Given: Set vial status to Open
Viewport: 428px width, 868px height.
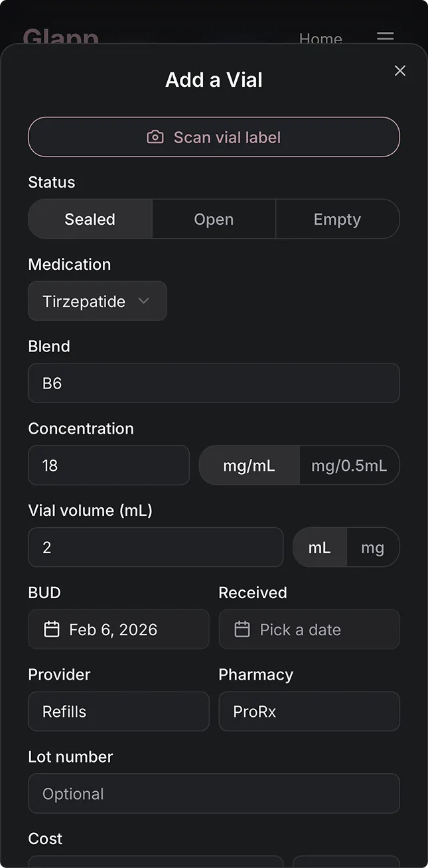Looking at the screenshot, I should point(214,219).
